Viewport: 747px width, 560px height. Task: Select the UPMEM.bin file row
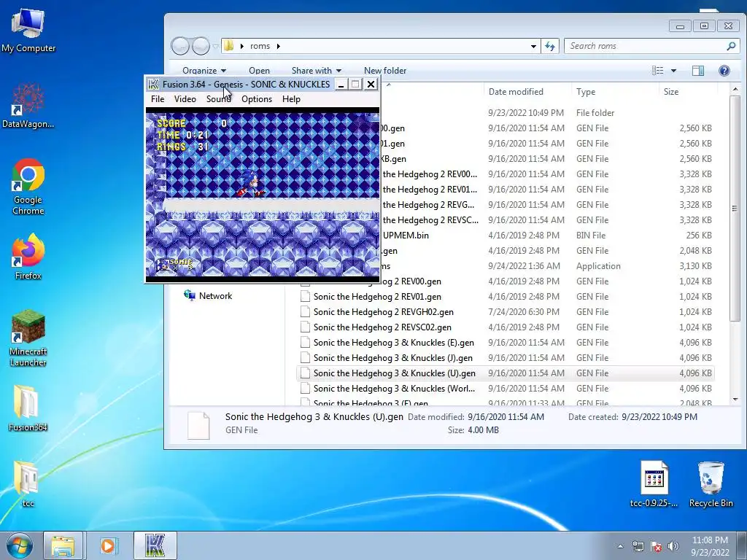[547, 236]
